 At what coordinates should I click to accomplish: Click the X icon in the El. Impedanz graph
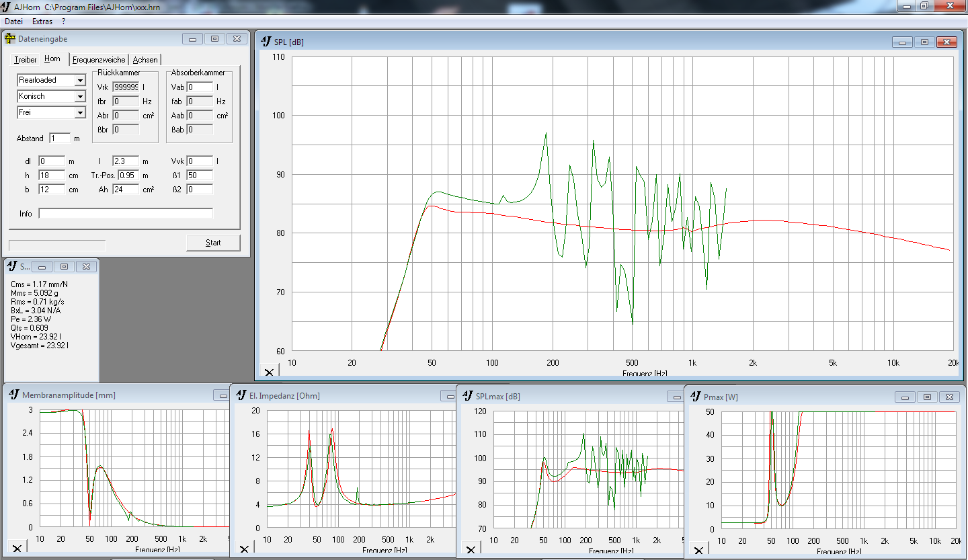pyautogui.click(x=244, y=549)
